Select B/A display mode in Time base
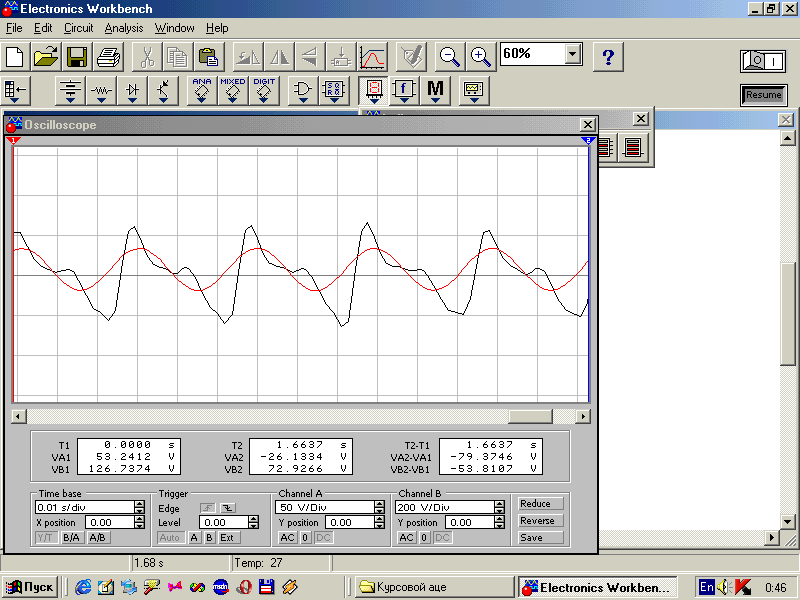Image resolution: width=800 pixels, height=600 pixels. pyautogui.click(x=72, y=538)
